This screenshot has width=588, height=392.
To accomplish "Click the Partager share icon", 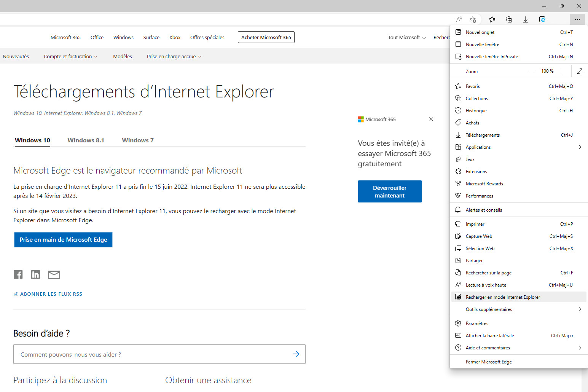I will point(458,261).
